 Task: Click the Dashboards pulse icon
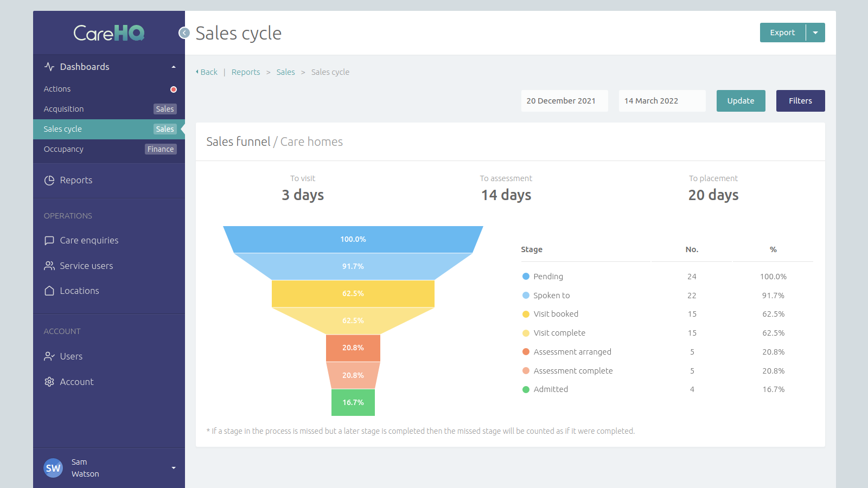point(49,67)
